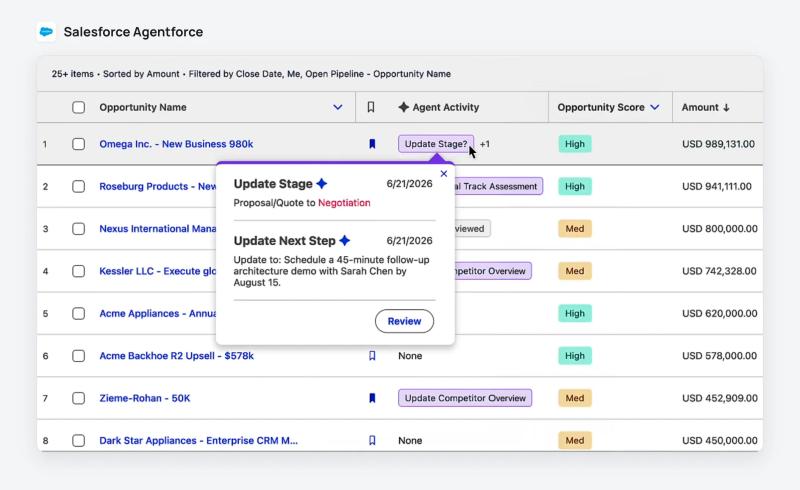Click None activity in Dark Star row
800x490 pixels.
click(410, 440)
